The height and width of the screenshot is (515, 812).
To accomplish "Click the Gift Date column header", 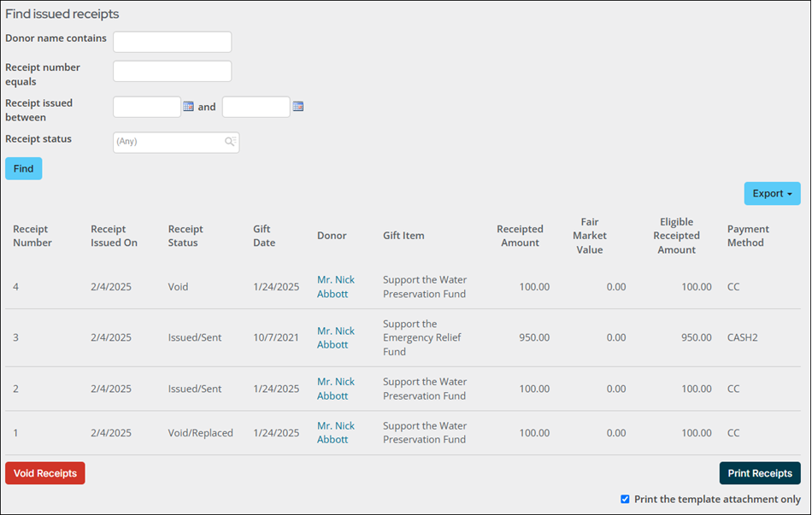I will [x=264, y=236].
